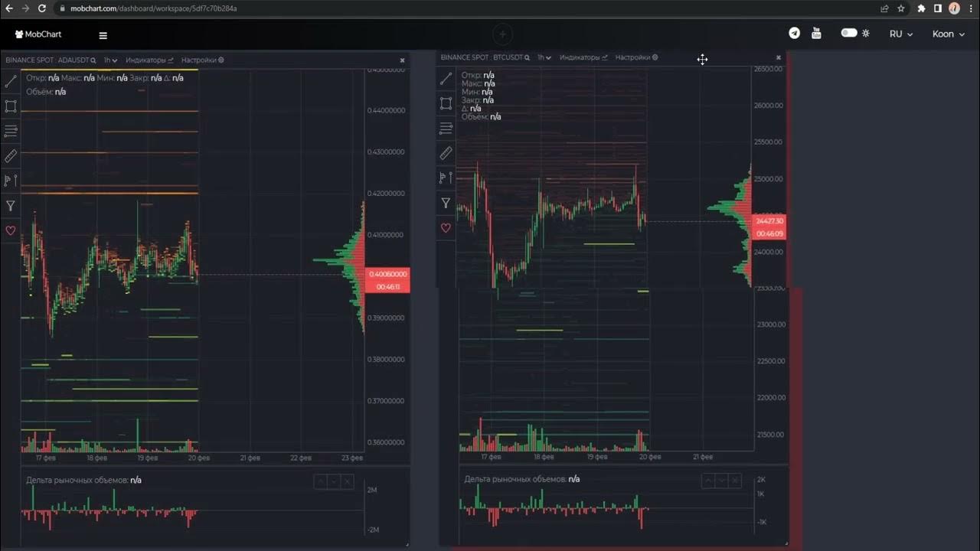Bookmark page with star icon
Viewport: 980px width, 551px height.
(901, 8)
